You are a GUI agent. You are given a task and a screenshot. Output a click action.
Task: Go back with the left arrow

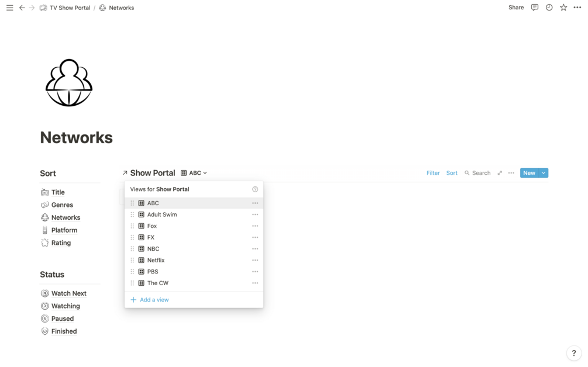(x=22, y=8)
